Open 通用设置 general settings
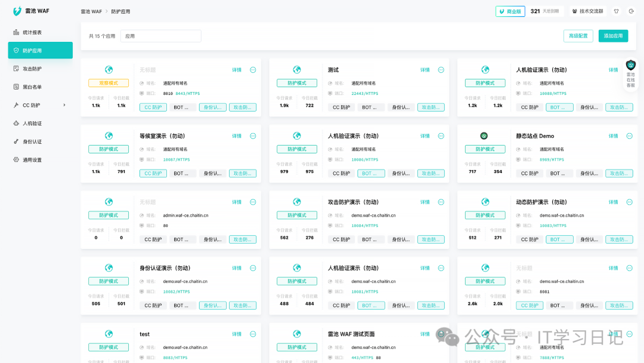The width and height of the screenshot is (644, 363). [x=32, y=160]
